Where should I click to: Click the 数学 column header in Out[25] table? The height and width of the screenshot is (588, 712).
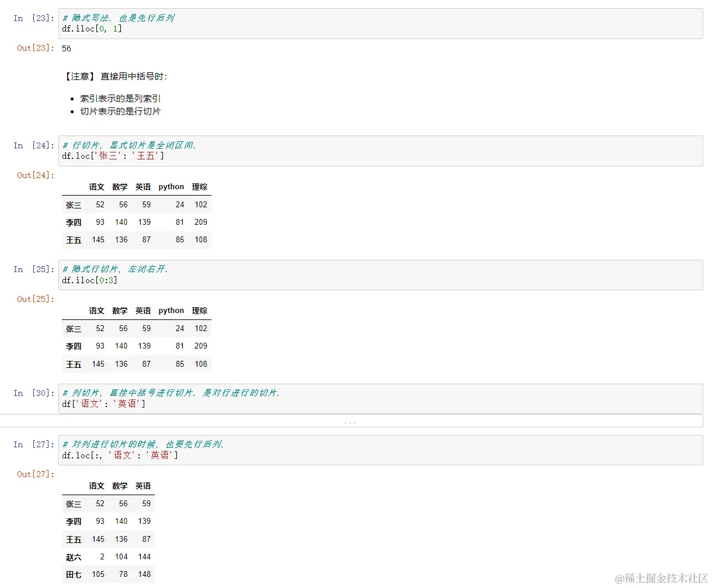pos(120,311)
